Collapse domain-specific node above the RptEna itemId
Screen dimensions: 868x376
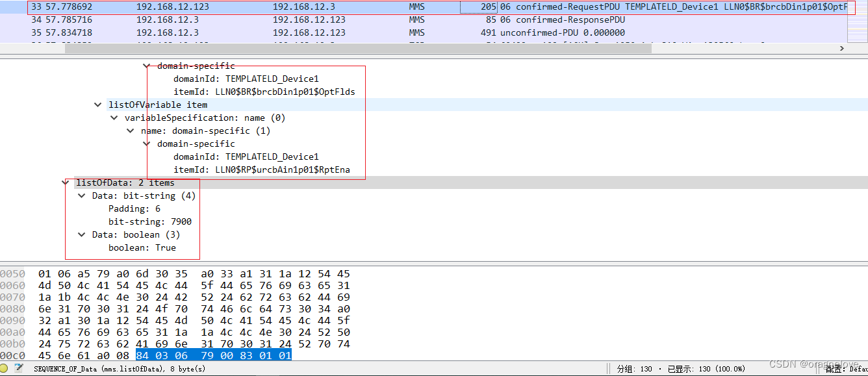pyautogui.click(x=147, y=144)
